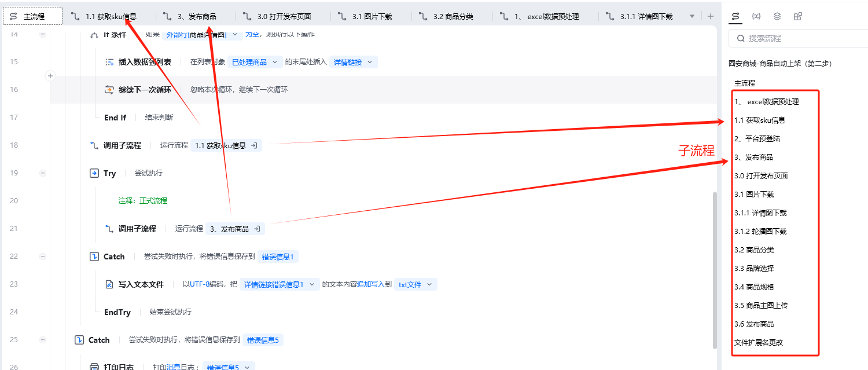
Task: Select 3.5 商品主图上传 in flow list
Action: 761,305
